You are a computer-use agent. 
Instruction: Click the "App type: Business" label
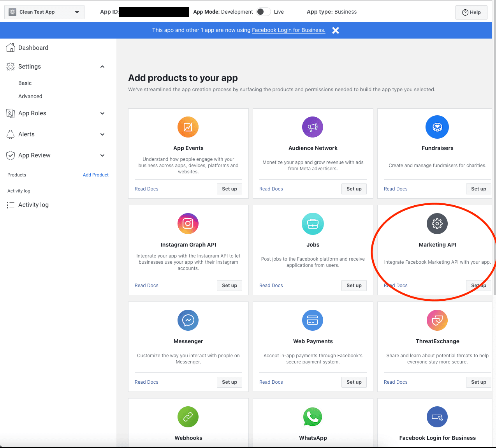coord(332,12)
